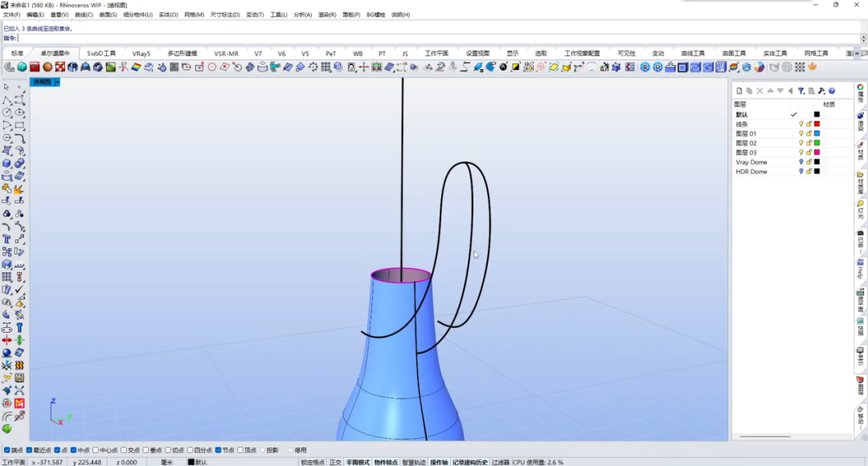
Task: Switch to the SubD工具 toolbar tab
Action: [x=101, y=54]
